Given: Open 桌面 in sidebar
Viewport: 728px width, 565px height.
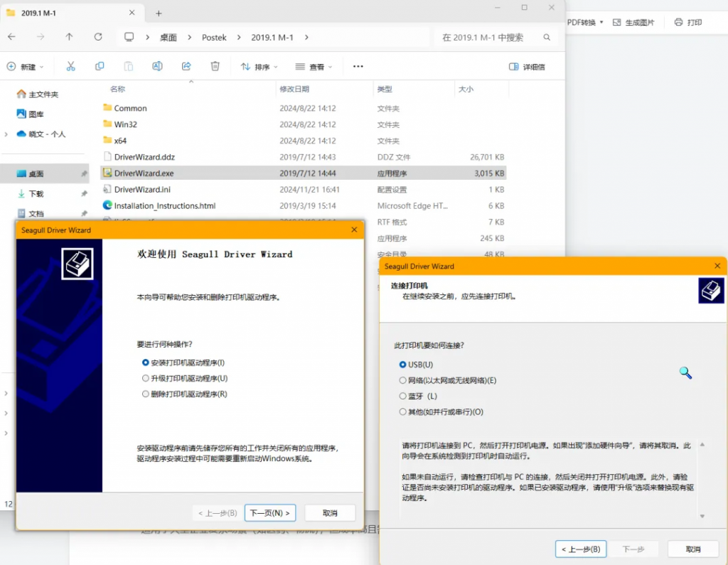Looking at the screenshot, I should tap(45, 173).
